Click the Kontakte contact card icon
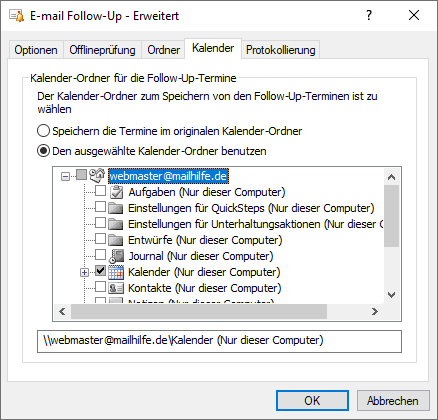Viewport: 438px width, 420px height. pos(116,288)
